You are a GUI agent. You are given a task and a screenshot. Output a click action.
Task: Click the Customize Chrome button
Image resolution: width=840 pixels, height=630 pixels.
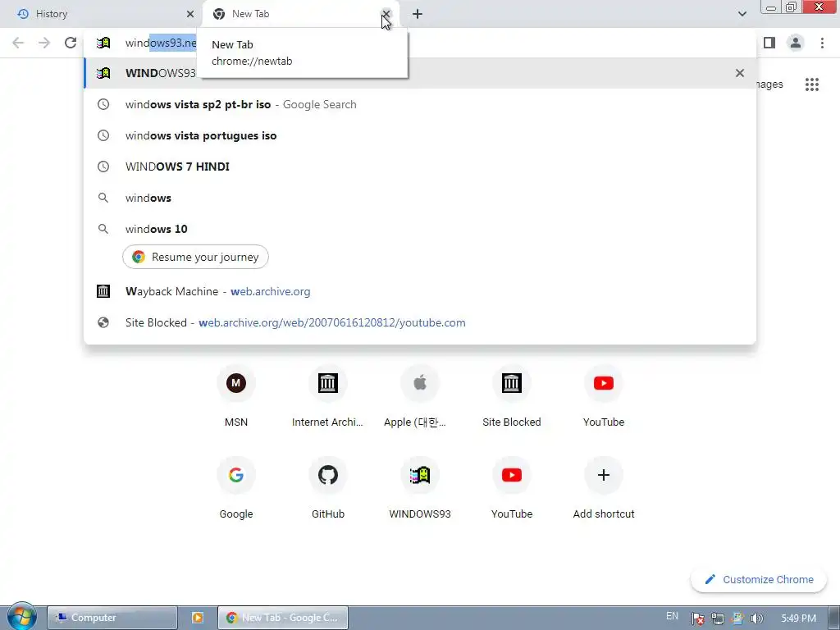tap(759, 580)
